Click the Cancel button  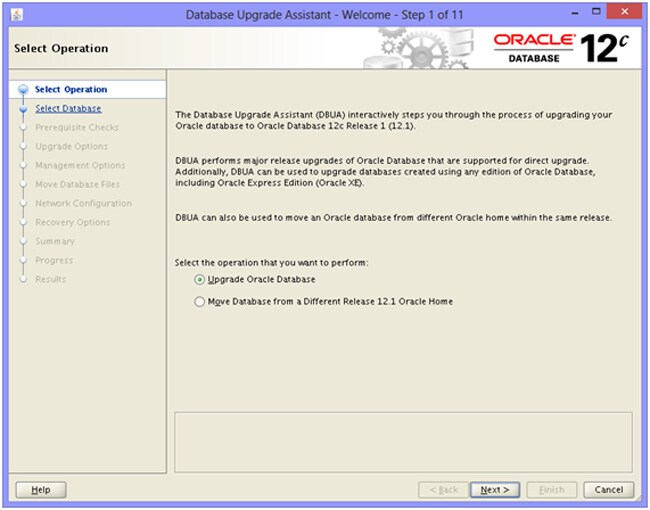click(609, 490)
